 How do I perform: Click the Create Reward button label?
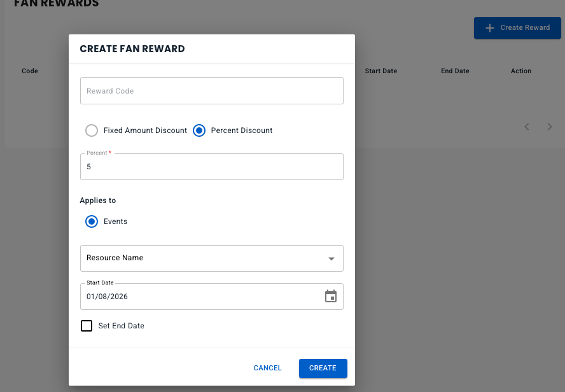pos(525,28)
